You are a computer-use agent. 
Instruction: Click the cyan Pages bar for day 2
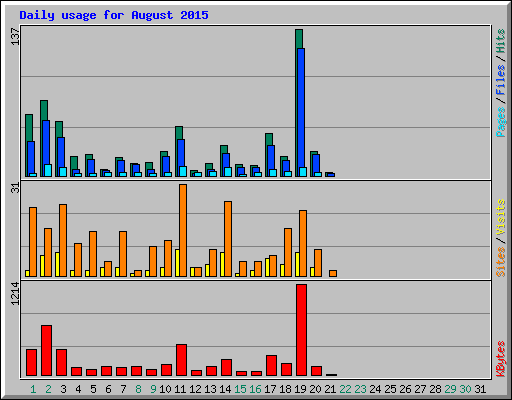coord(48,170)
